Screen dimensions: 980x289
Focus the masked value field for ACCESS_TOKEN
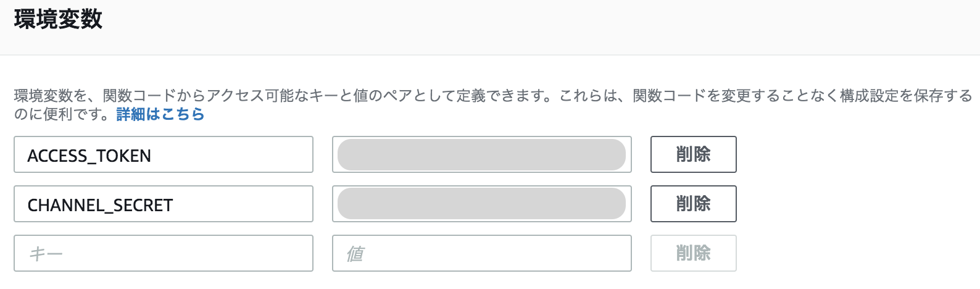click(x=481, y=154)
